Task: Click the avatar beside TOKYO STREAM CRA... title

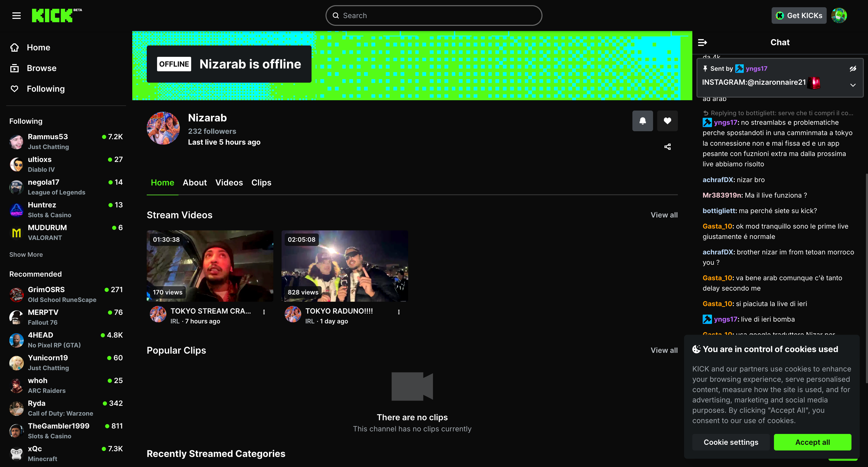Action: pos(158,314)
